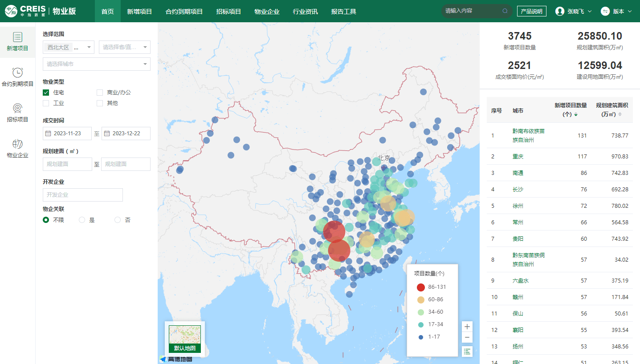Open the 新增项目 sidebar icon
This screenshot has width=640, height=364.
(17, 37)
